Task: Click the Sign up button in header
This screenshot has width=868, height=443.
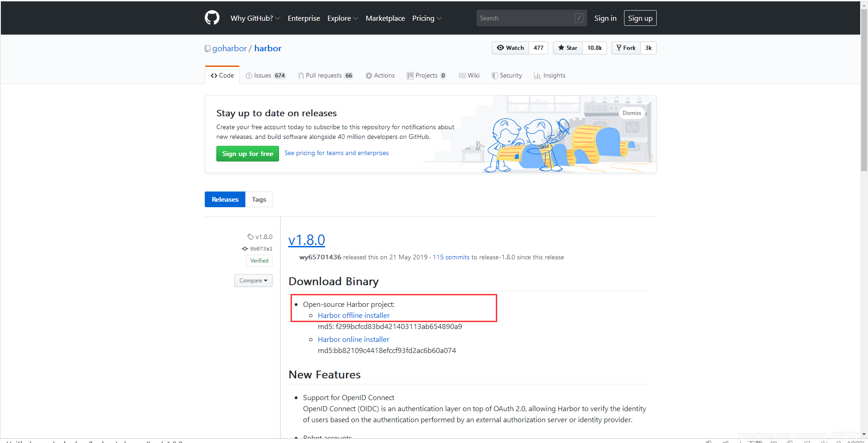Action: [640, 18]
